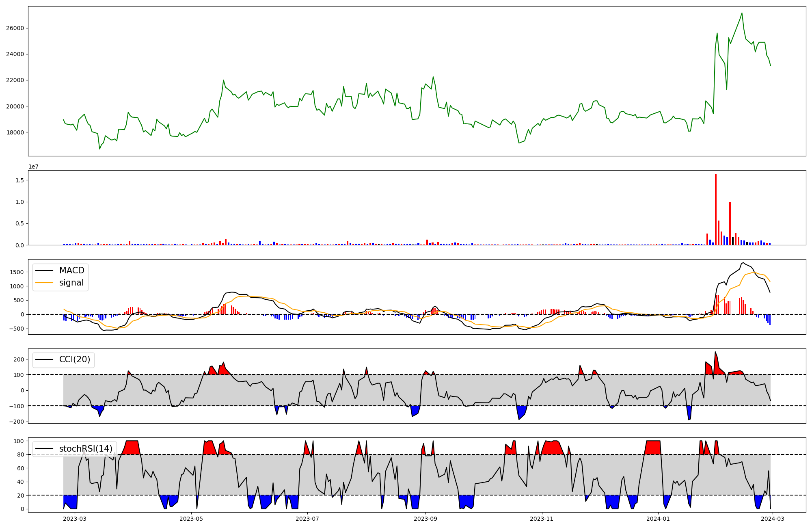
Task: Click the 2023-11 x-axis date label
Action: pos(542,519)
